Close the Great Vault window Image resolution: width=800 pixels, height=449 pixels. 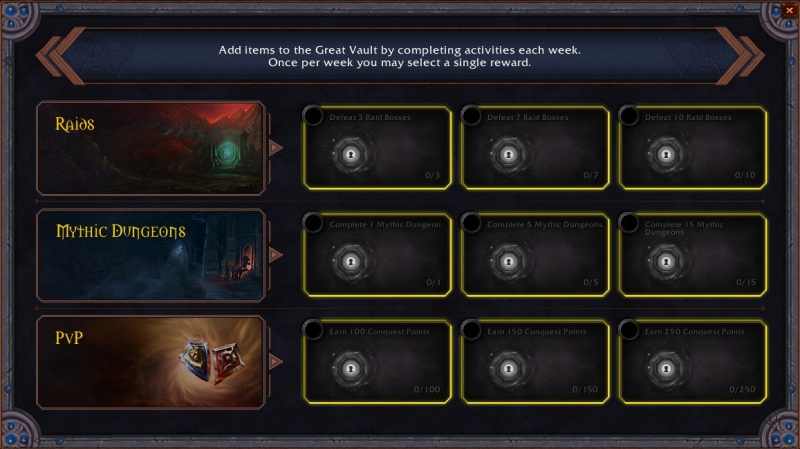click(789, 10)
